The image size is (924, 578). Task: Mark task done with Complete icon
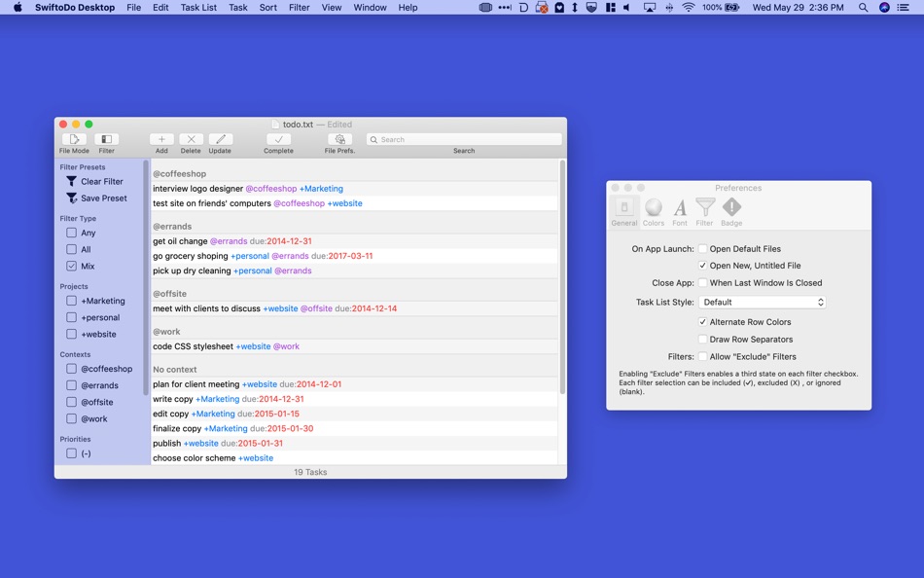pyautogui.click(x=278, y=140)
